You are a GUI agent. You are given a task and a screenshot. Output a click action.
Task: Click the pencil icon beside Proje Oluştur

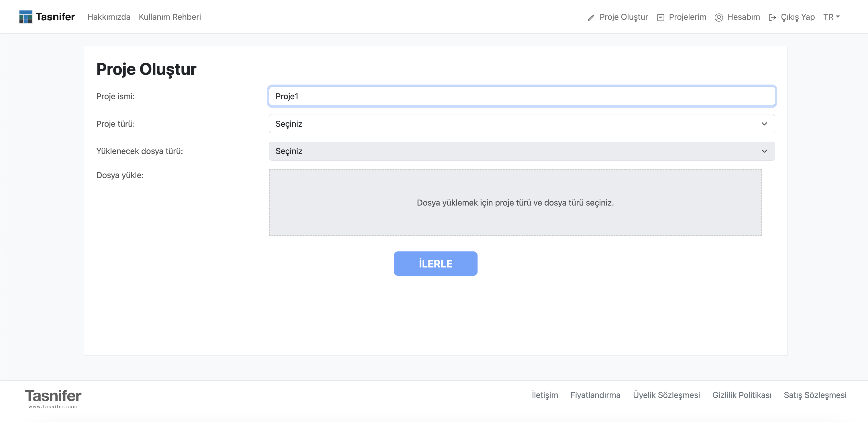591,17
